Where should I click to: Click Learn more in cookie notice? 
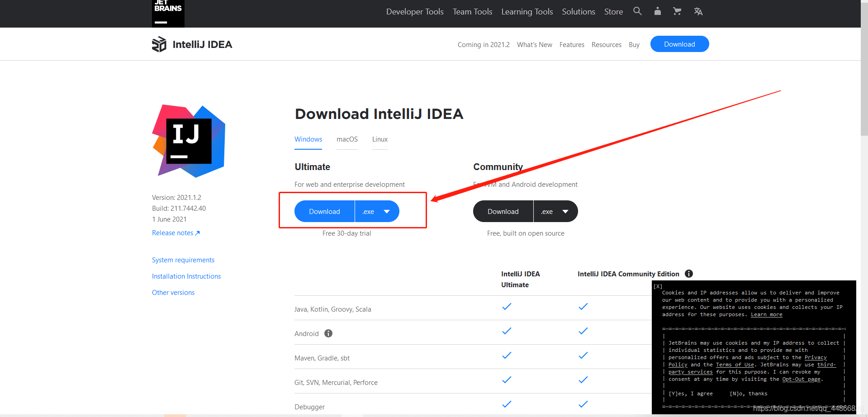[x=766, y=315]
